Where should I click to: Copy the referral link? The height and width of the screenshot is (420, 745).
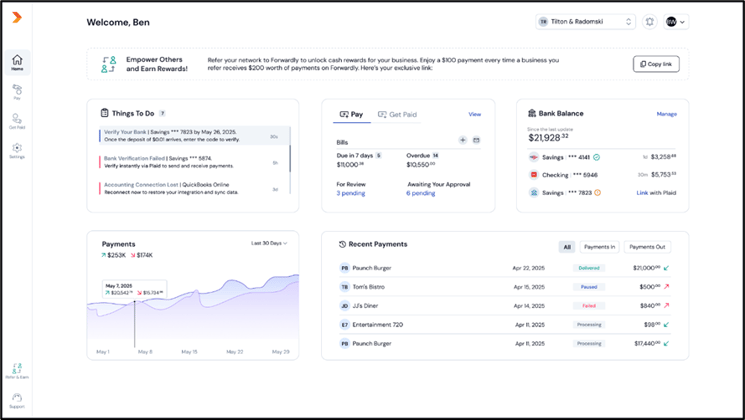[x=656, y=64]
